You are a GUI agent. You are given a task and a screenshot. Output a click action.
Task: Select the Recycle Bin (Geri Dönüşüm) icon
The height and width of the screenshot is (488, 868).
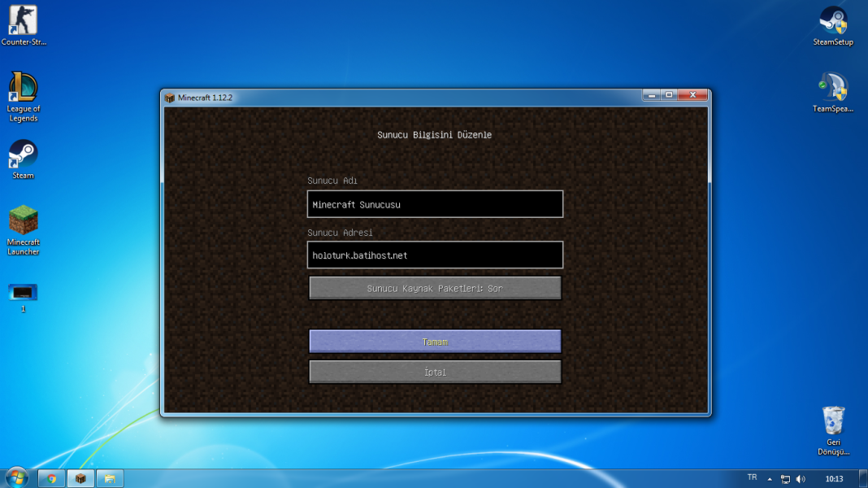pyautogui.click(x=833, y=431)
